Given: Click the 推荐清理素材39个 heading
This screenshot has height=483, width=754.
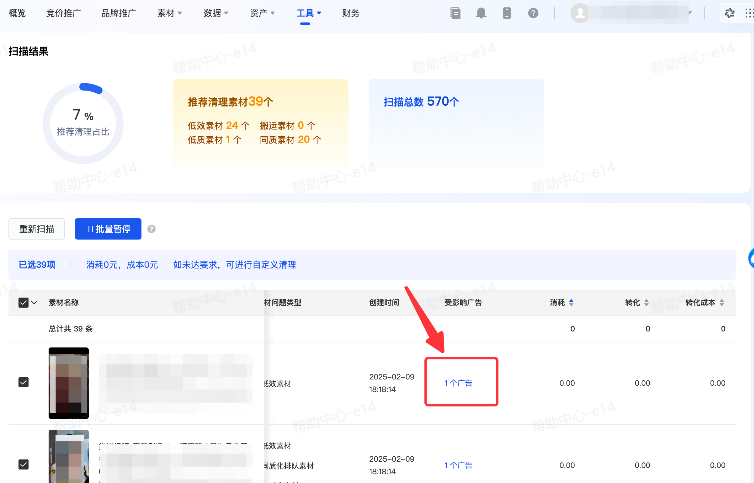Looking at the screenshot, I should [x=230, y=102].
